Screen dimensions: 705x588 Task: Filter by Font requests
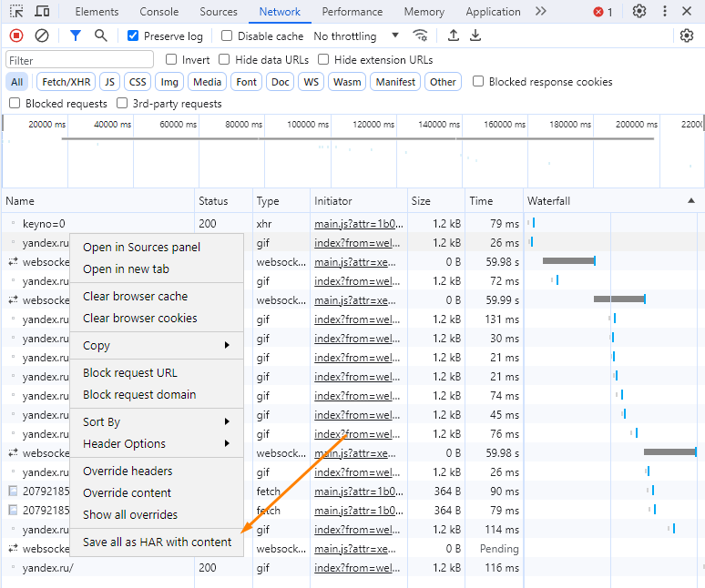(x=246, y=82)
